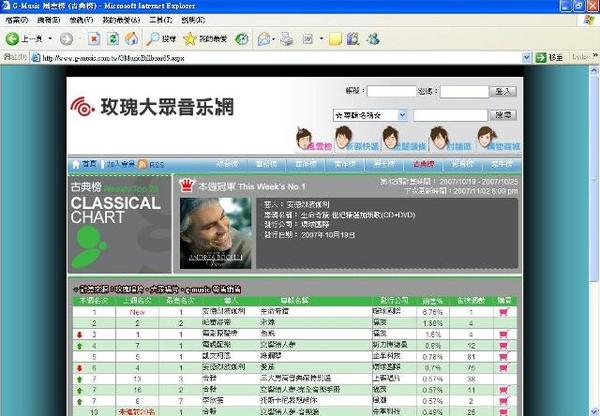This screenshot has width=600, height=416.
Task: Open the 說明(H) Help menu
Action: tap(193, 20)
